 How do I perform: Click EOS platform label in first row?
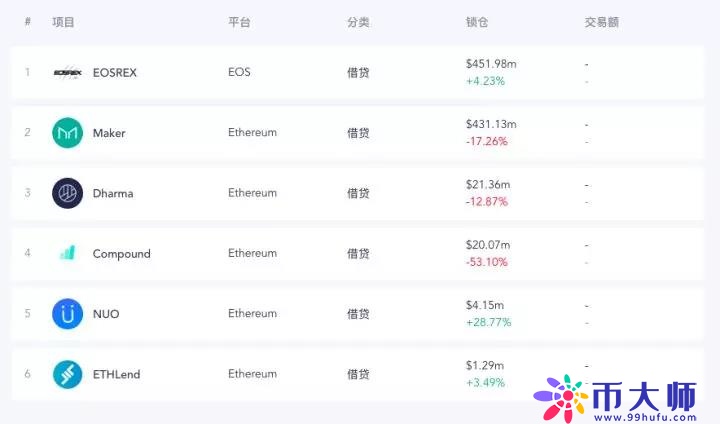(239, 72)
